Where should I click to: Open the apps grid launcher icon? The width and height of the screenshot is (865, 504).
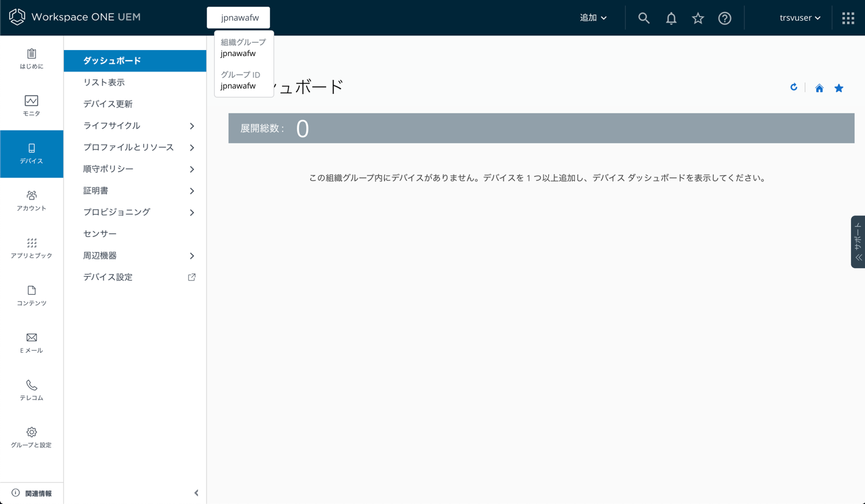pyautogui.click(x=848, y=18)
